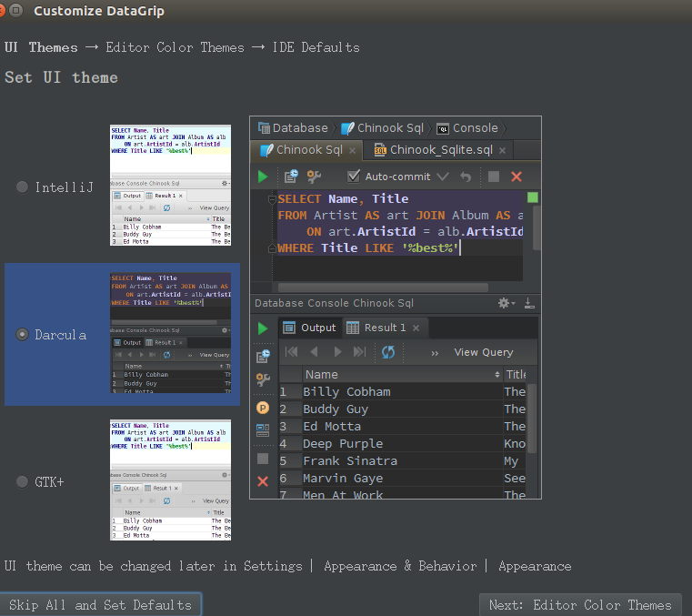Go to the last results page icon
This screenshot has height=616, width=692.
(x=360, y=352)
